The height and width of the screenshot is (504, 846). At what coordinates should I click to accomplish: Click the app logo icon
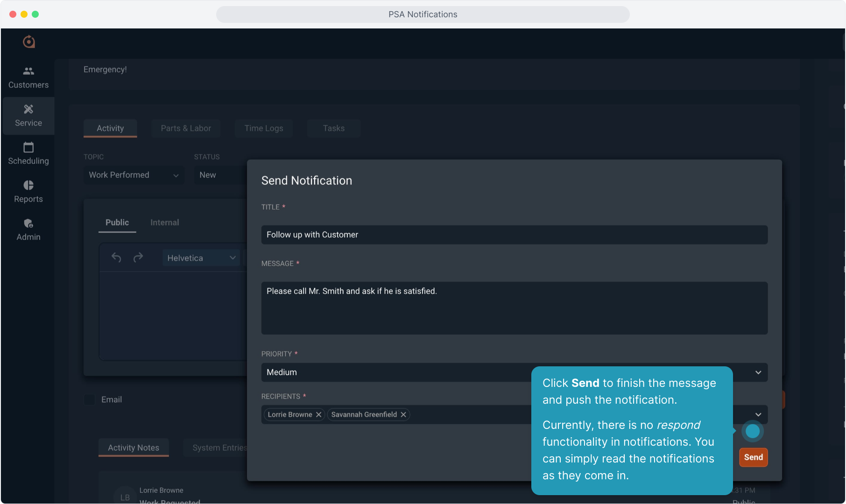click(29, 42)
